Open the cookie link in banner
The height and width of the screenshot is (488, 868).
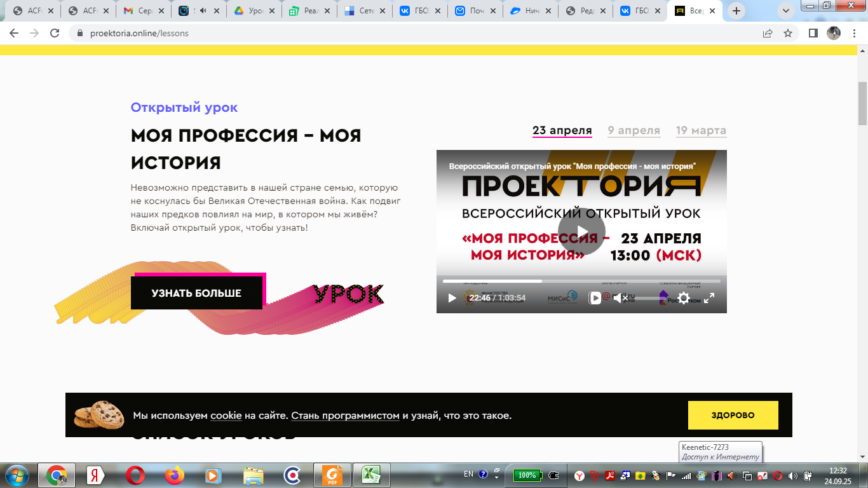[226, 416]
